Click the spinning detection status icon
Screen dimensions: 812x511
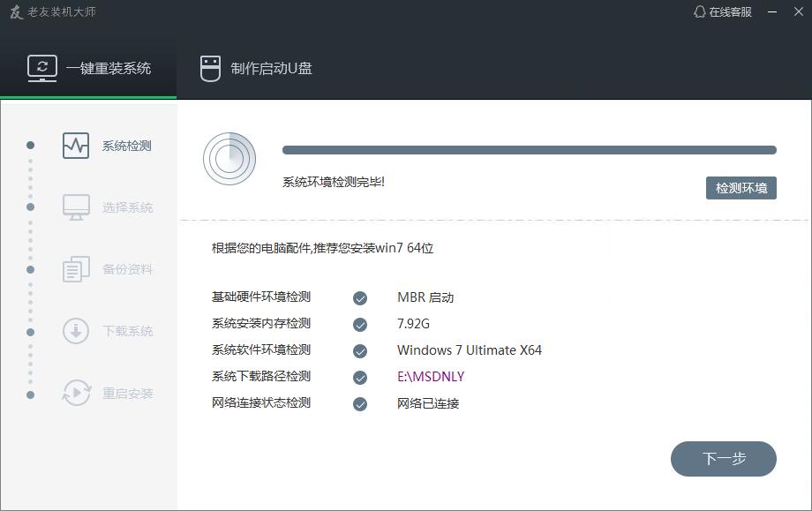[x=230, y=160]
